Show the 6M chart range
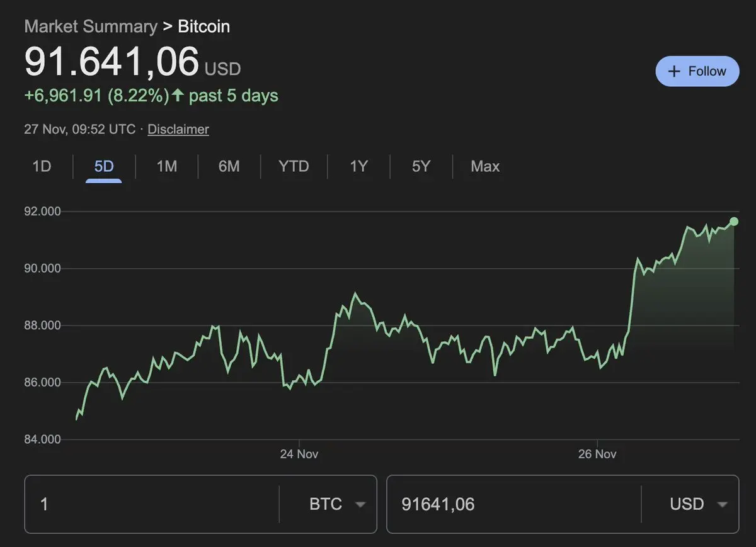This screenshot has width=756, height=547. click(x=229, y=166)
